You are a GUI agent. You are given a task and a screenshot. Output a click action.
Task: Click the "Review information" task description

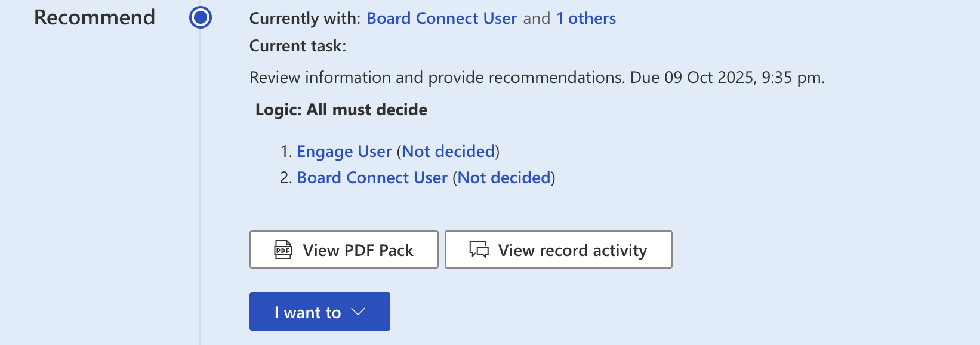[x=436, y=78]
